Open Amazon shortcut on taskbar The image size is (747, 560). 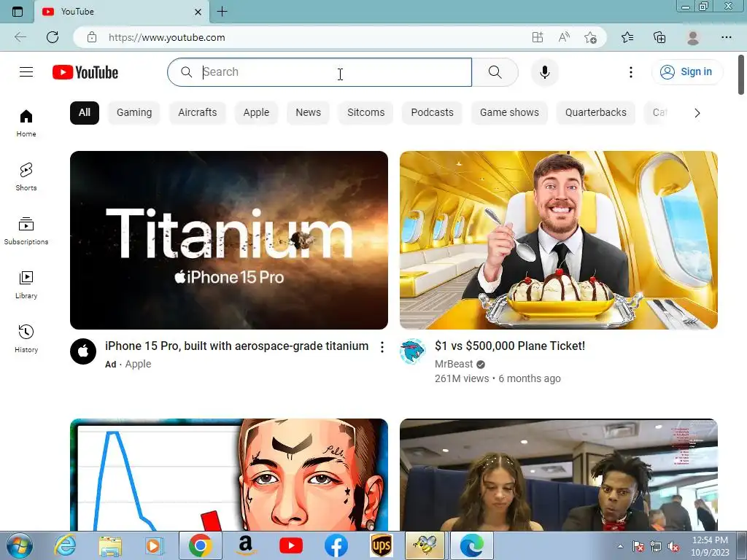pos(245,545)
